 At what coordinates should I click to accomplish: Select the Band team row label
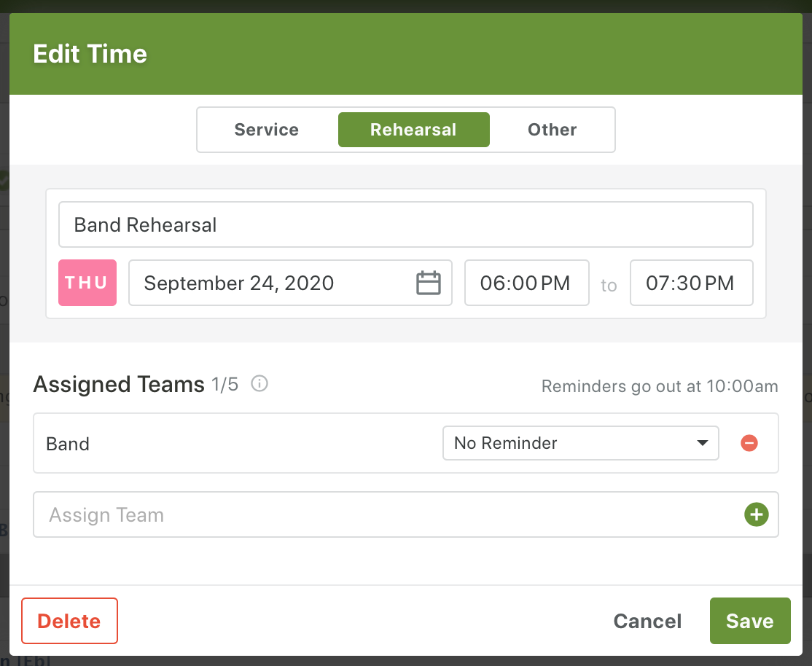click(x=68, y=444)
